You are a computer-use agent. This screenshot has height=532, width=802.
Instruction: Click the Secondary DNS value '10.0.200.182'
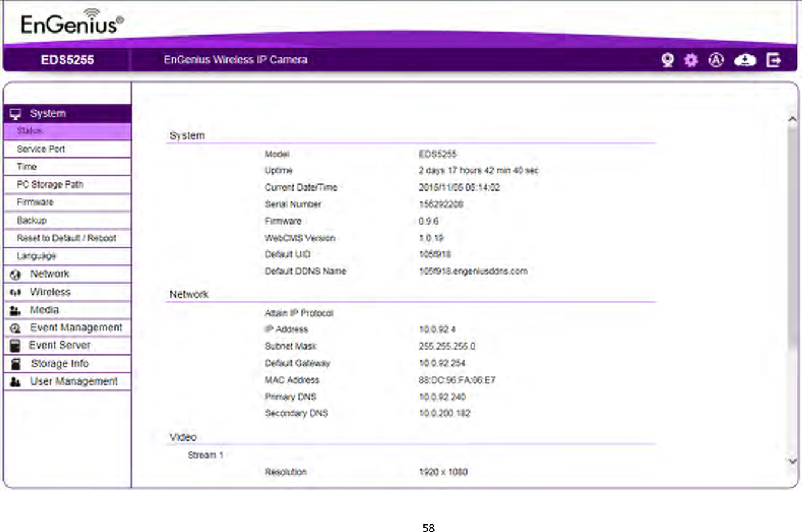tap(445, 413)
